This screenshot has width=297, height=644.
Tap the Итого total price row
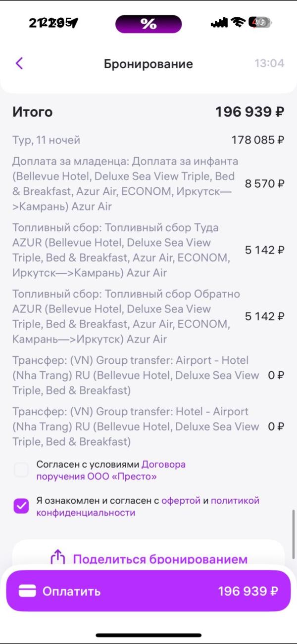coord(148,112)
